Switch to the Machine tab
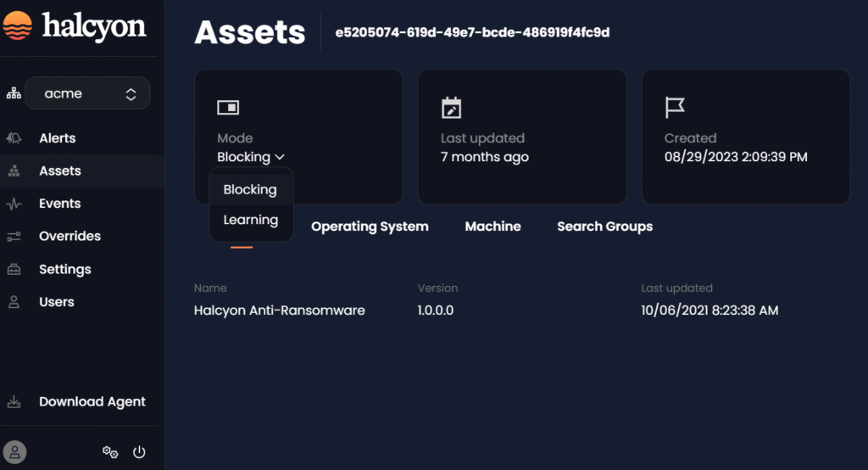 pyautogui.click(x=492, y=227)
